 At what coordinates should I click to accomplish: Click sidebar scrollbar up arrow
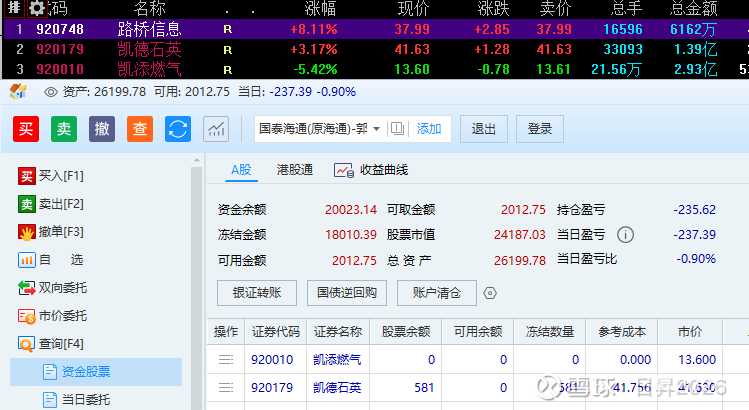(197, 161)
